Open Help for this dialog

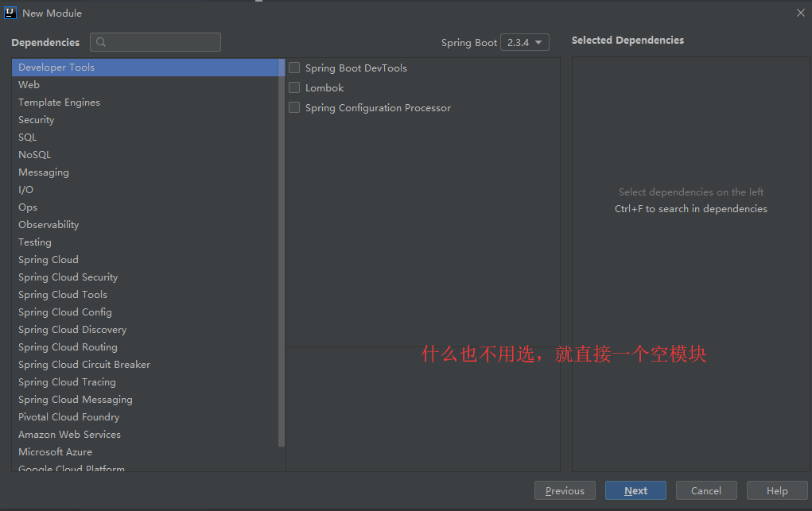[777, 490]
